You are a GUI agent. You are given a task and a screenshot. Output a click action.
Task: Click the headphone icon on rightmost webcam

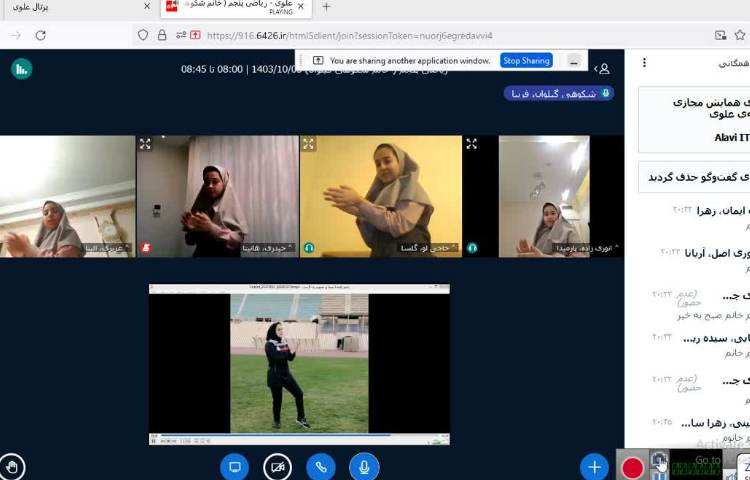tap(472, 248)
